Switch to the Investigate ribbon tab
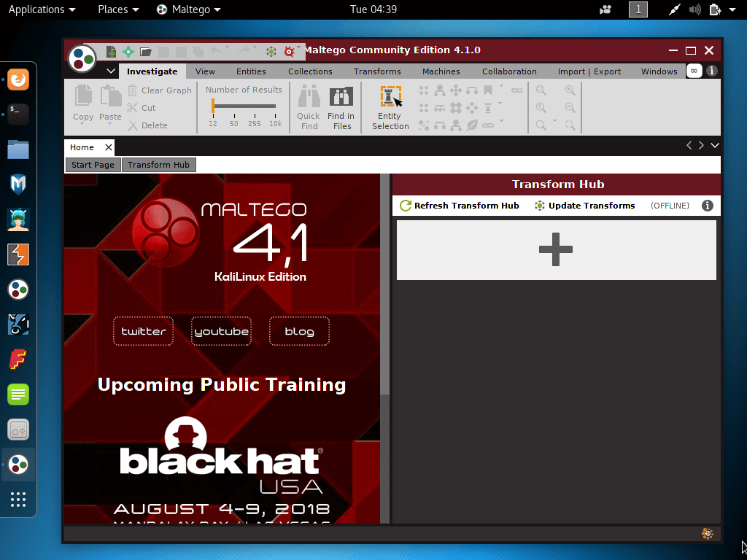The height and width of the screenshot is (560, 747). pyautogui.click(x=152, y=71)
